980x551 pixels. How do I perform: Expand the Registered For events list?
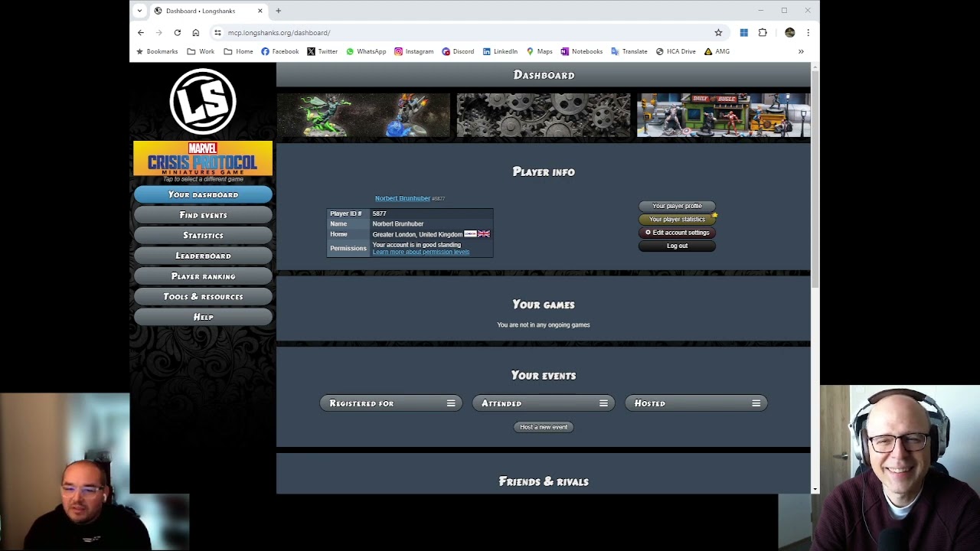[x=391, y=403]
